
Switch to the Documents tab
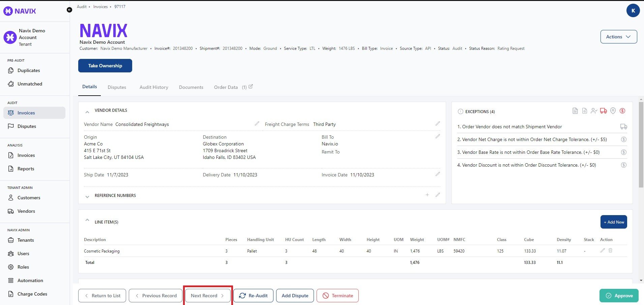coord(191,87)
